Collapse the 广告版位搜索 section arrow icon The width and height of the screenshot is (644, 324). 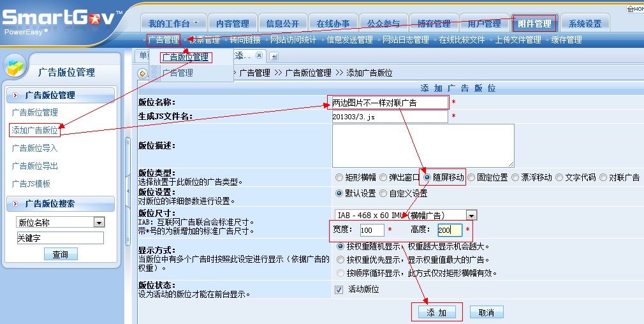tap(14, 204)
